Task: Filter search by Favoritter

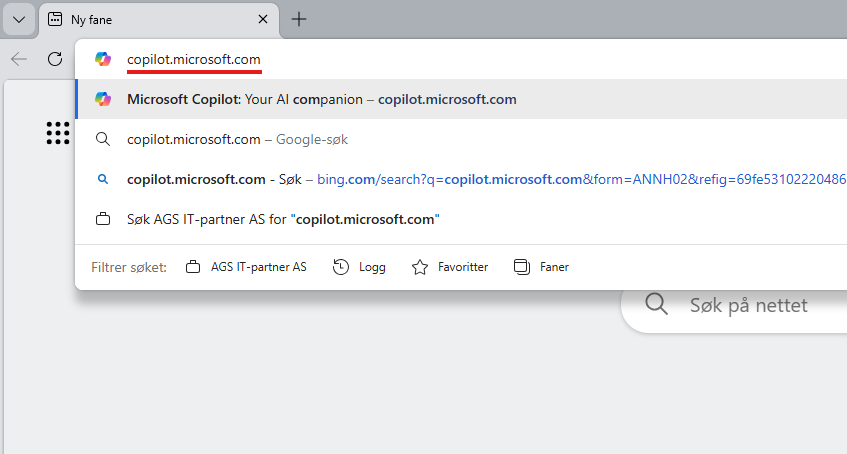Action: tap(449, 267)
